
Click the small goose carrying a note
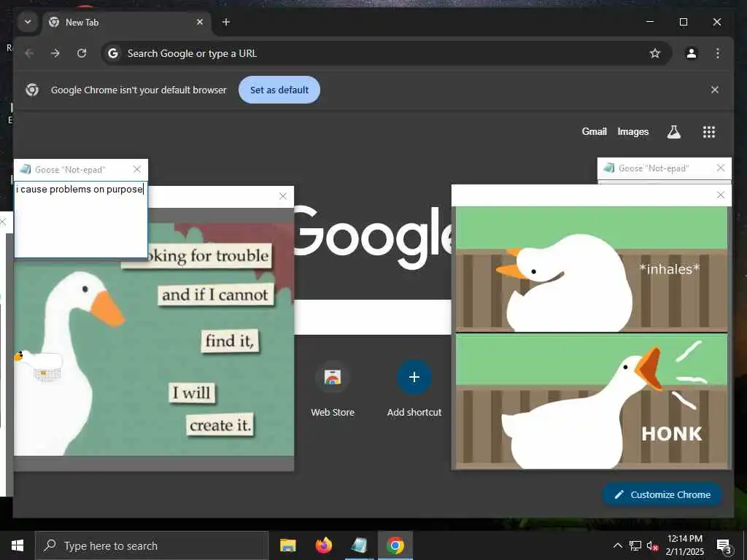click(x=38, y=366)
